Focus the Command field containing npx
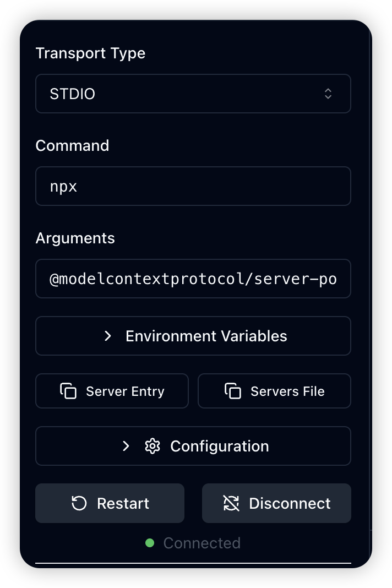The image size is (392, 588). tap(193, 186)
